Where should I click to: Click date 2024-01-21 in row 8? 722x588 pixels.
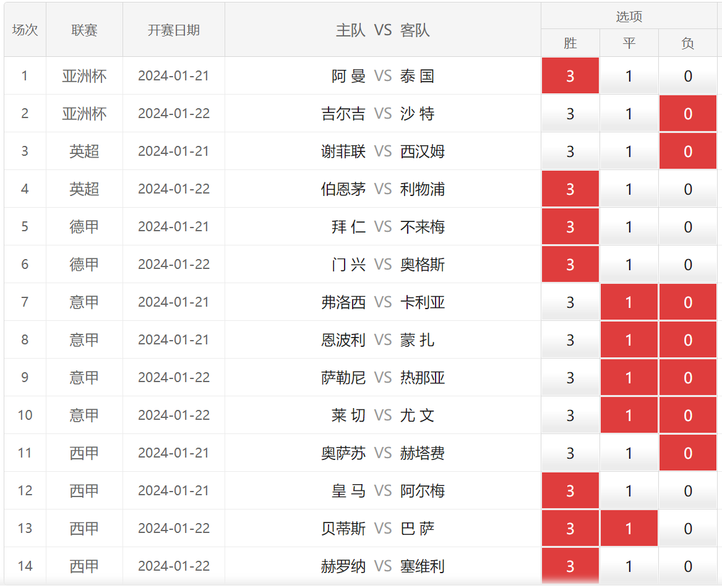(174, 339)
